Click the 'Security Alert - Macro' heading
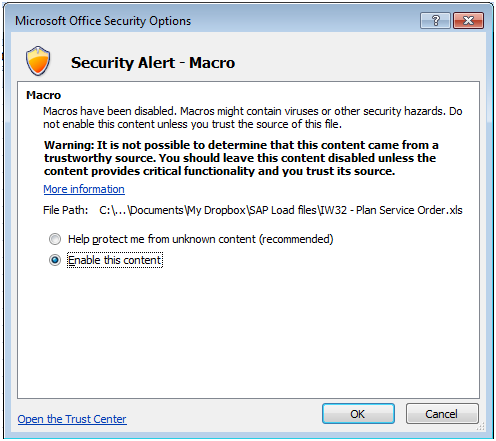 click(153, 63)
